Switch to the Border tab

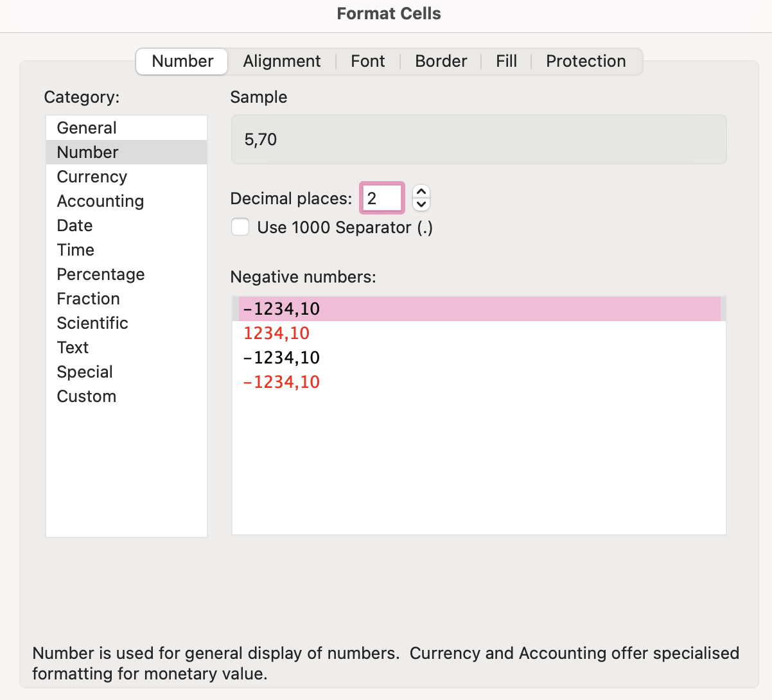(x=441, y=62)
